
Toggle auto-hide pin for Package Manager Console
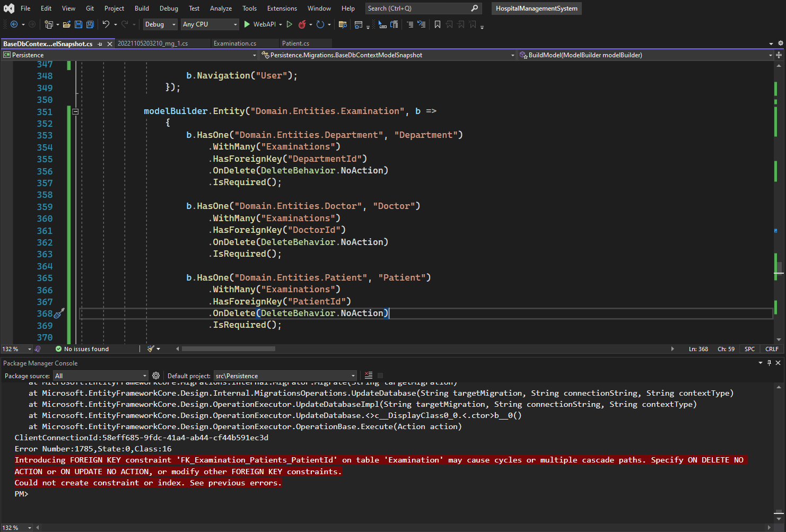[769, 363]
